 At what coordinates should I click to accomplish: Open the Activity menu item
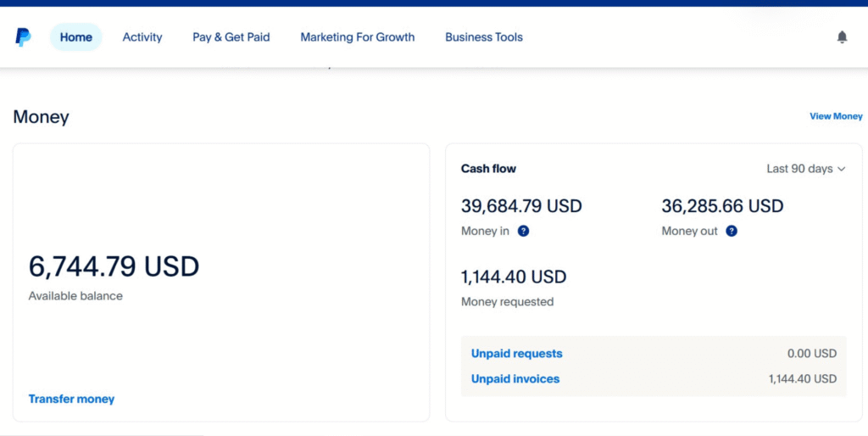pyautogui.click(x=142, y=37)
